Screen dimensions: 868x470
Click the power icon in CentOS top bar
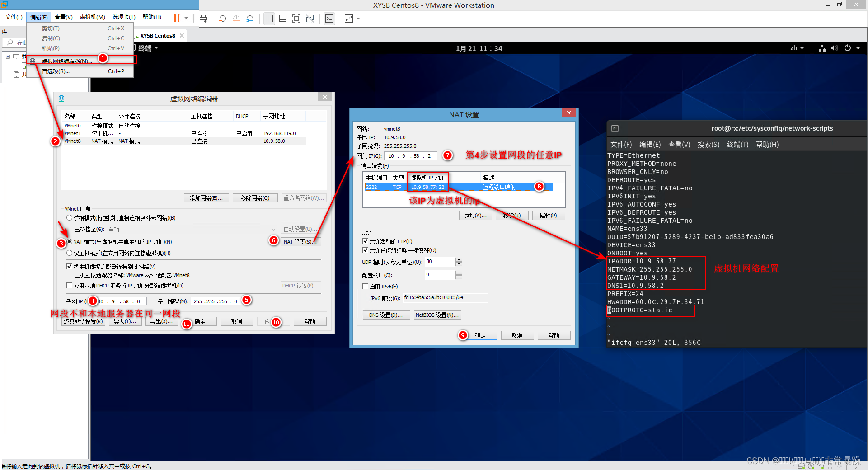(x=848, y=48)
